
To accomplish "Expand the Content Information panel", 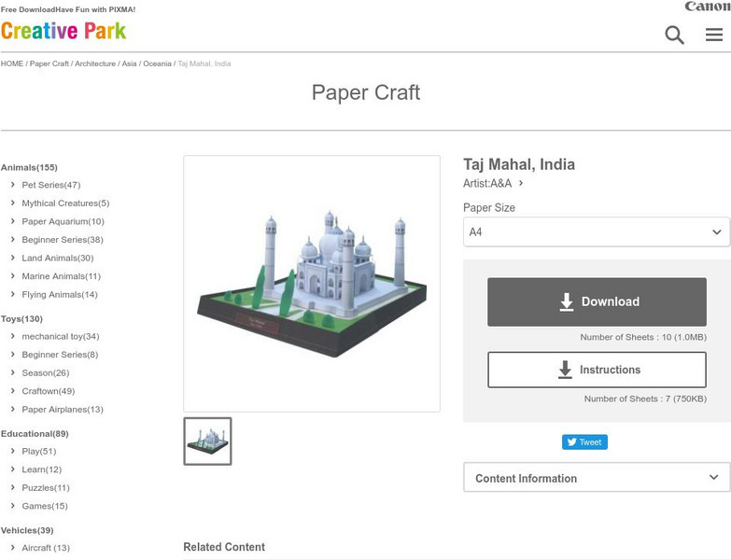I will coord(597,478).
